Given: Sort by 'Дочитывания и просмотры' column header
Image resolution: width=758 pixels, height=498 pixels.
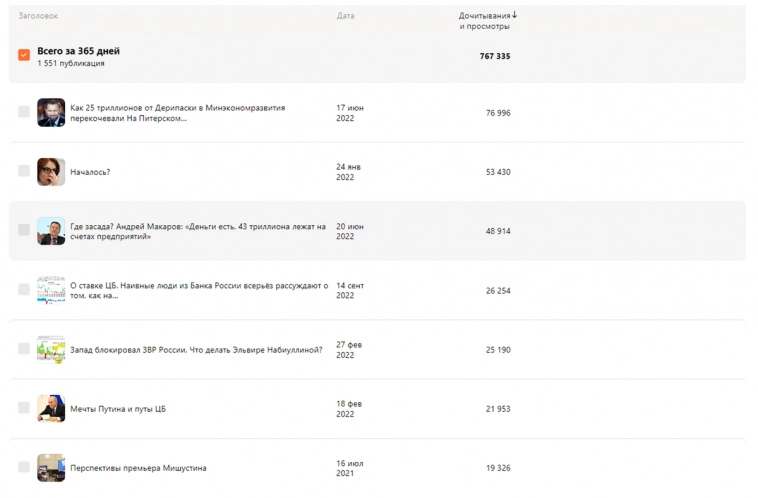Looking at the screenshot, I should tap(485, 21).
